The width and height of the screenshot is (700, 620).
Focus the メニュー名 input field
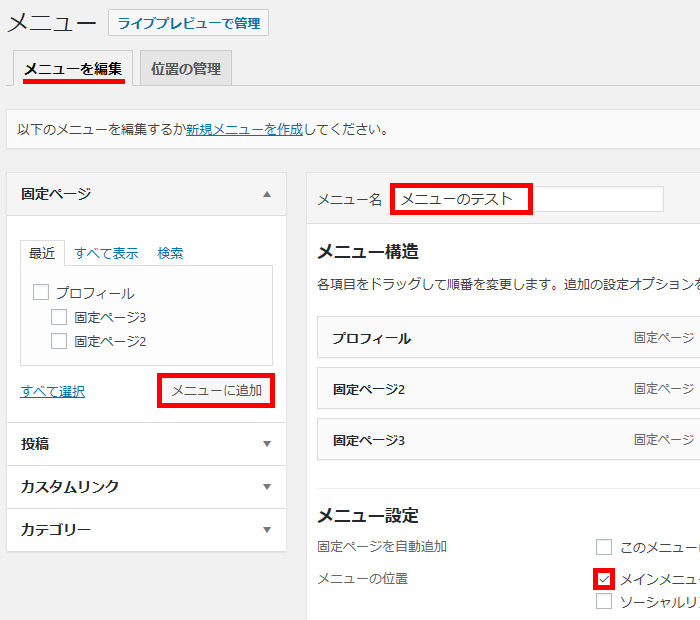[528, 199]
